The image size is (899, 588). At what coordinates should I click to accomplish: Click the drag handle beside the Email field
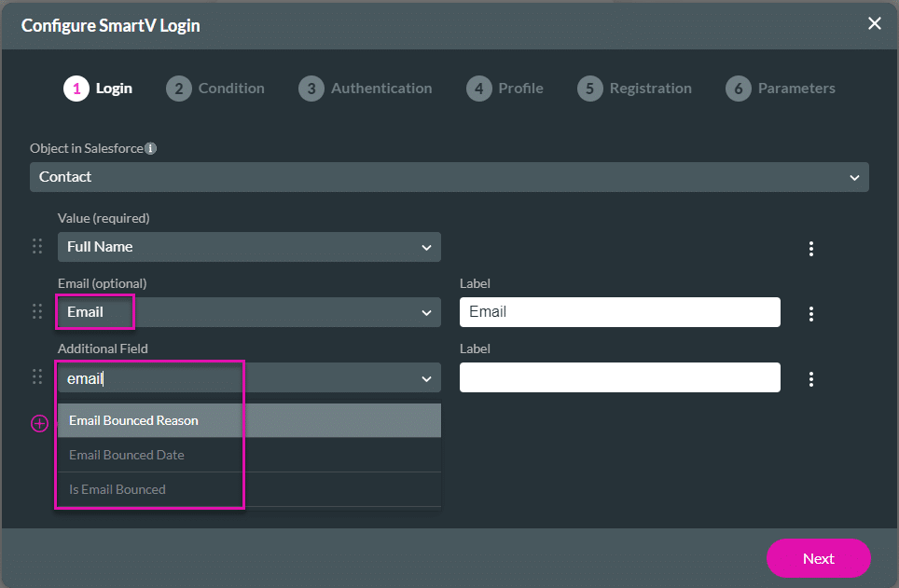(38, 312)
